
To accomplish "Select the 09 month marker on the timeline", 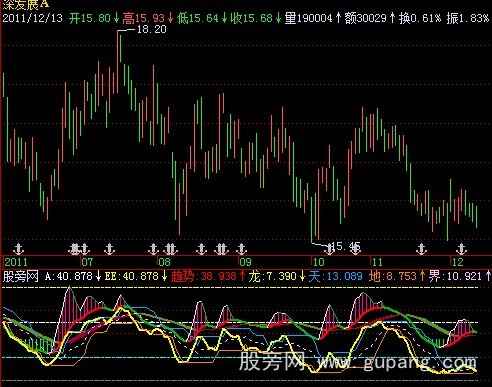I will (246, 262).
